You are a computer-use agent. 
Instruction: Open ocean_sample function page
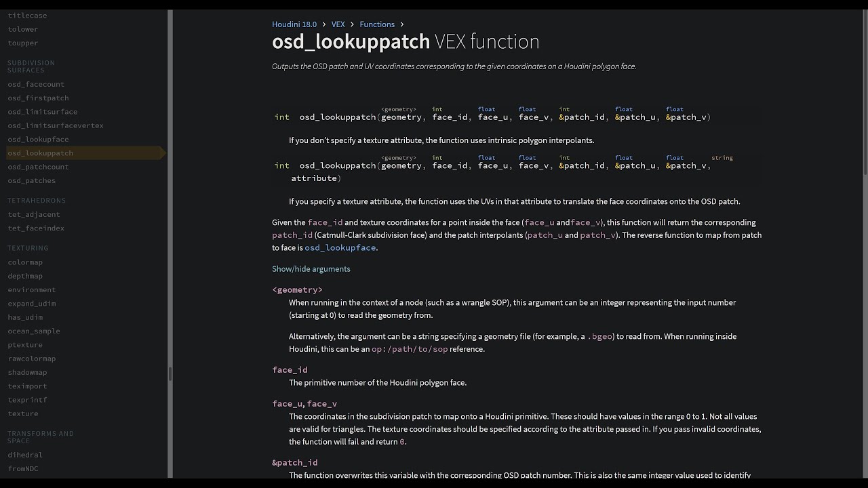tap(34, 331)
